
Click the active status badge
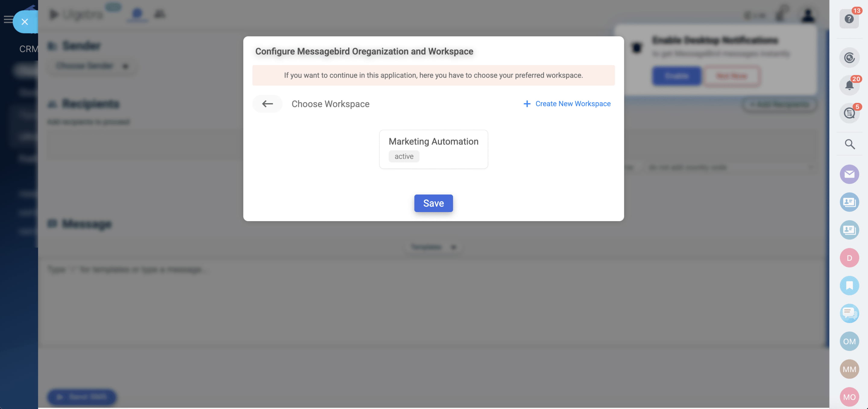point(404,156)
